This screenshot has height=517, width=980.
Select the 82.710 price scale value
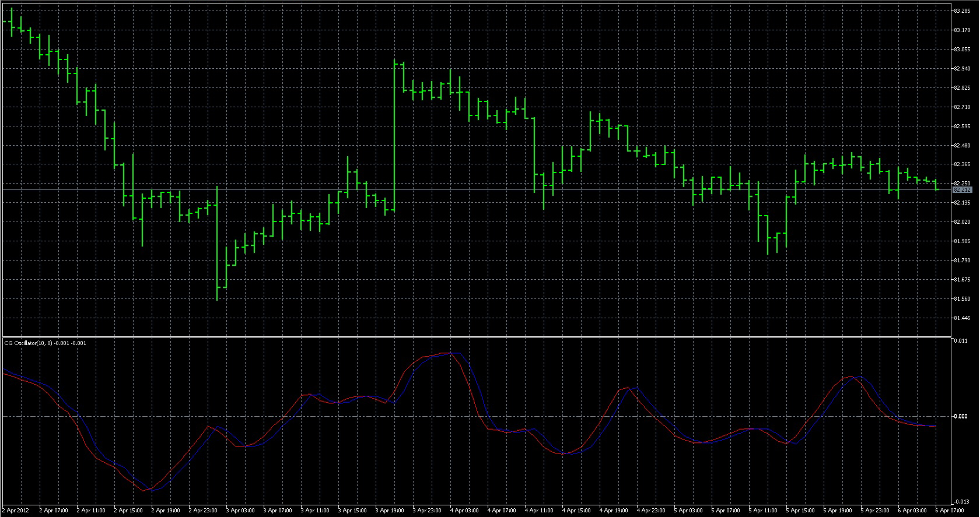pyautogui.click(x=962, y=107)
